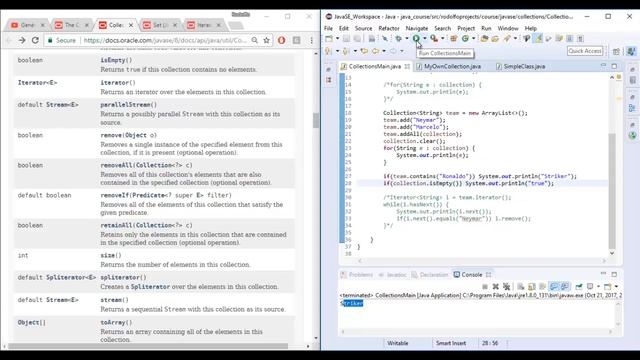Open the Debug button dropdown arrow
640x360 pixels.
pos(407,38)
